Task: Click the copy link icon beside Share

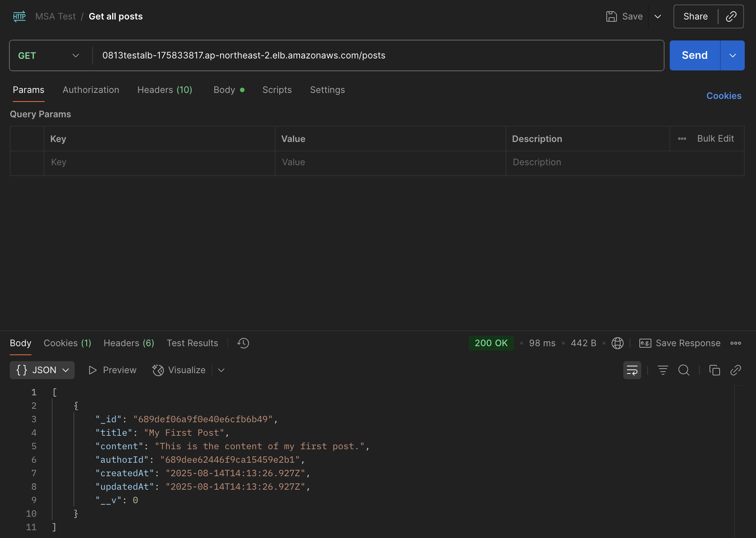Action: point(731,16)
